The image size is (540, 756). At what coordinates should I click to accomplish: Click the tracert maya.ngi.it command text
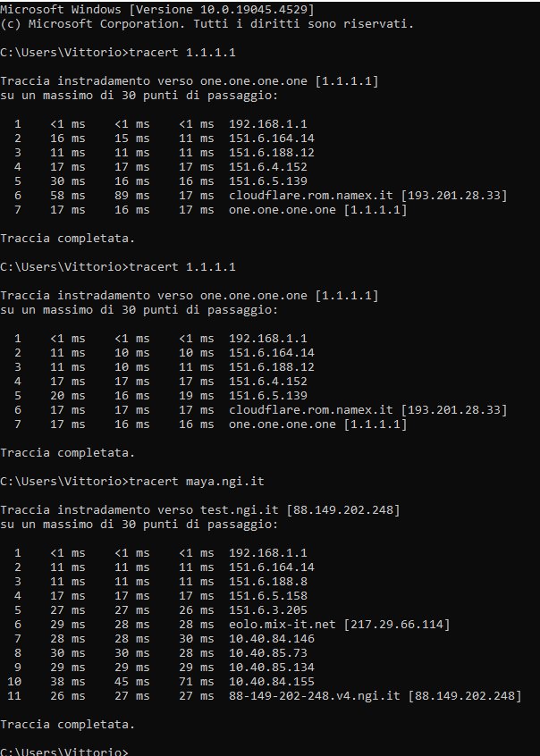click(x=197, y=481)
